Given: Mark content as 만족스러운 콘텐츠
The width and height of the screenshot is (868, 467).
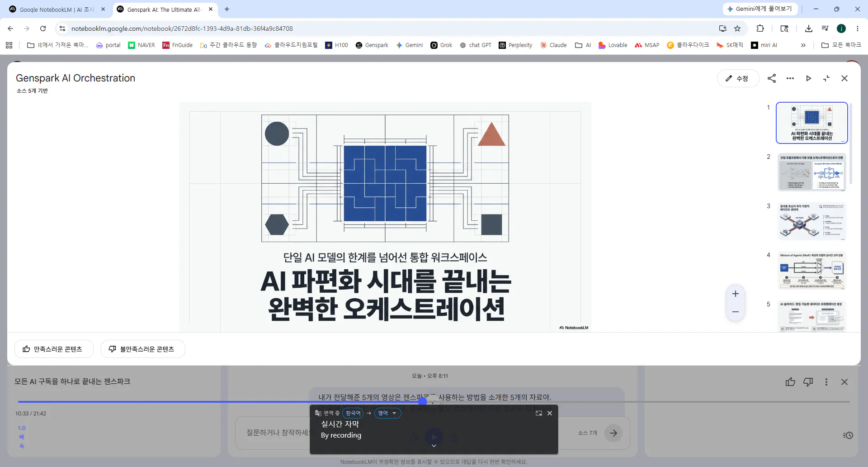Looking at the screenshot, I should click(54, 349).
